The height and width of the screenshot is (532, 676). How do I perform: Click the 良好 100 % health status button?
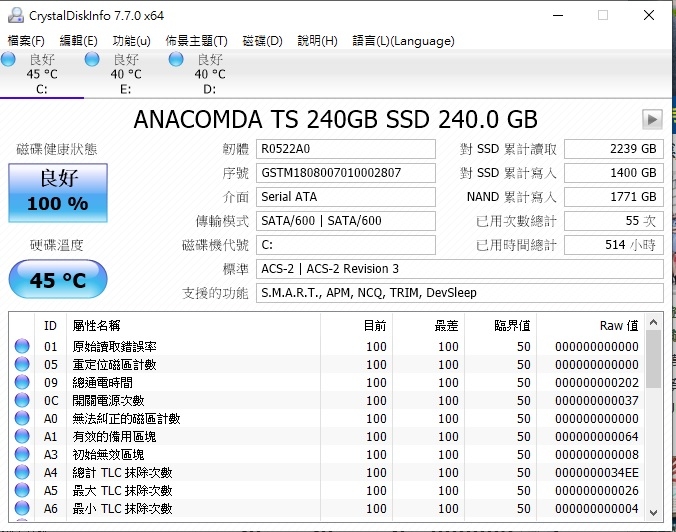coord(58,193)
